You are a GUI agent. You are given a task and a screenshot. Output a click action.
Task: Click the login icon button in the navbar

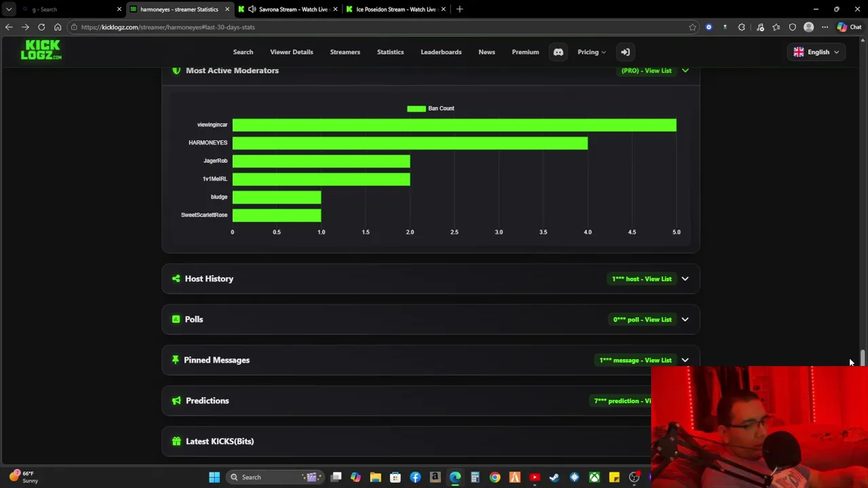click(625, 52)
